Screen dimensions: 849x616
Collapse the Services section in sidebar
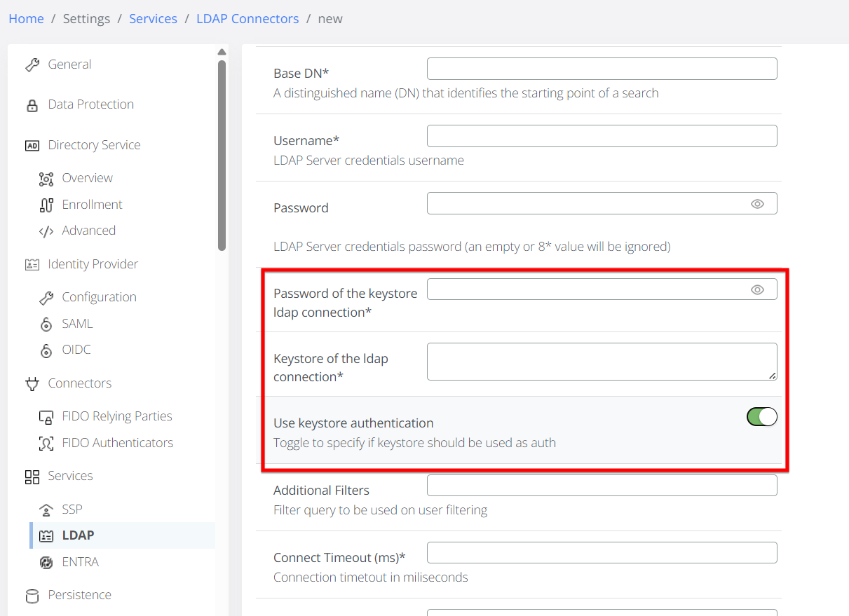(x=70, y=476)
